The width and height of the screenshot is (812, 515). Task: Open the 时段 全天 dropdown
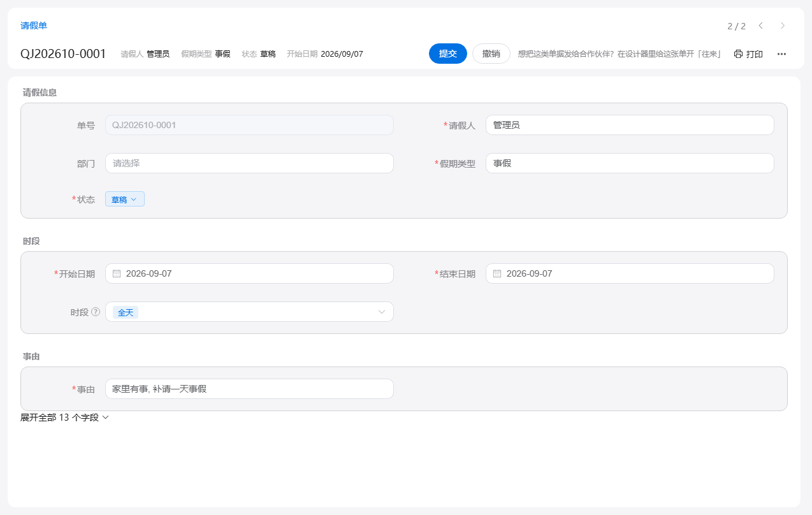249,312
